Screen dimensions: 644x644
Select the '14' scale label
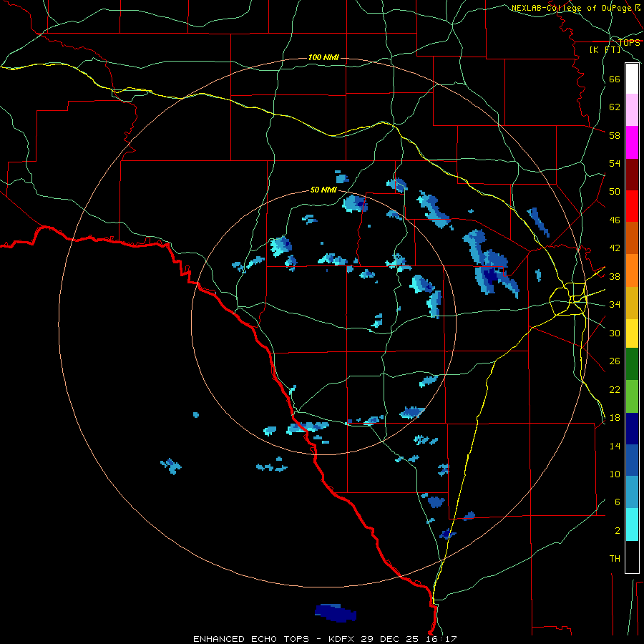pyautogui.click(x=615, y=446)
